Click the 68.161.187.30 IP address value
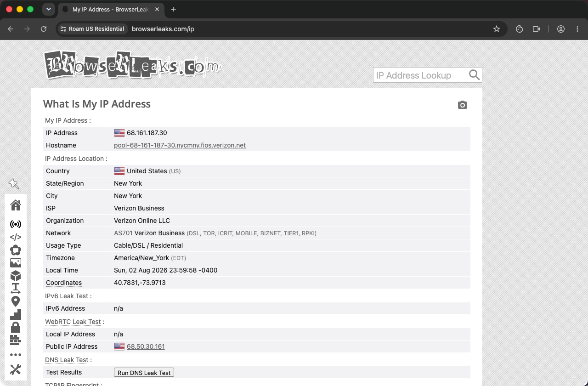 (x=147, y=133)
